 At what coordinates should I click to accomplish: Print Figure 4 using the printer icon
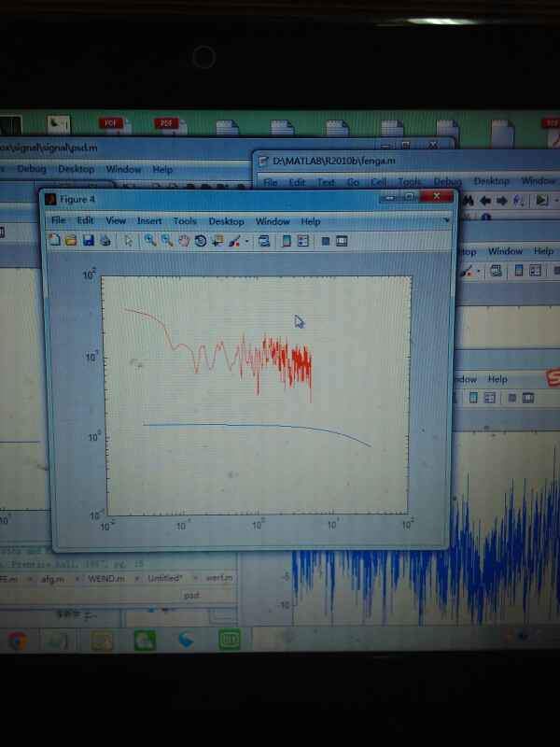coord(105,241)
